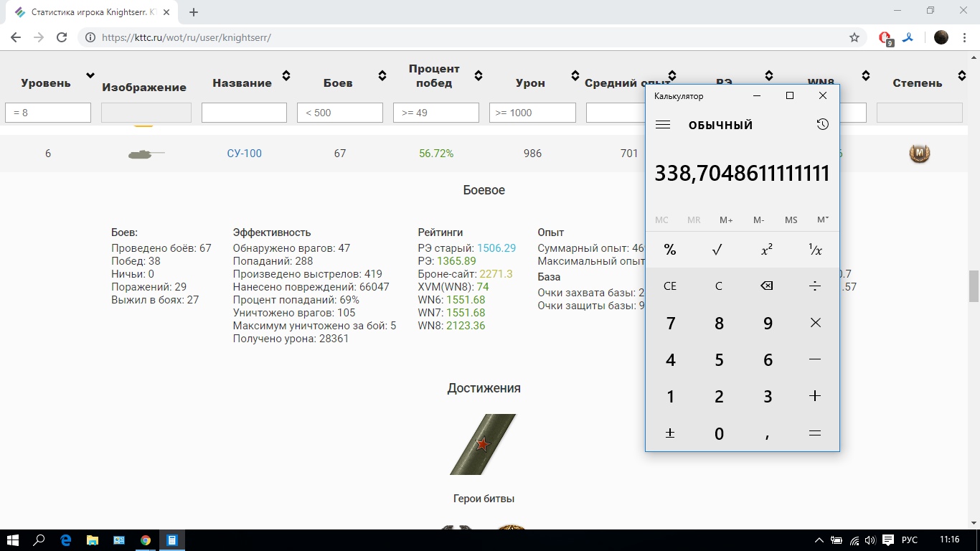Focus the Процент побед filter field

[436, 113]
